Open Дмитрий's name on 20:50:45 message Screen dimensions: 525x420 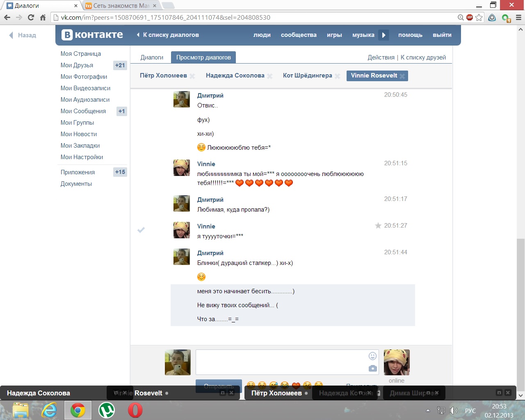point(210,96)
